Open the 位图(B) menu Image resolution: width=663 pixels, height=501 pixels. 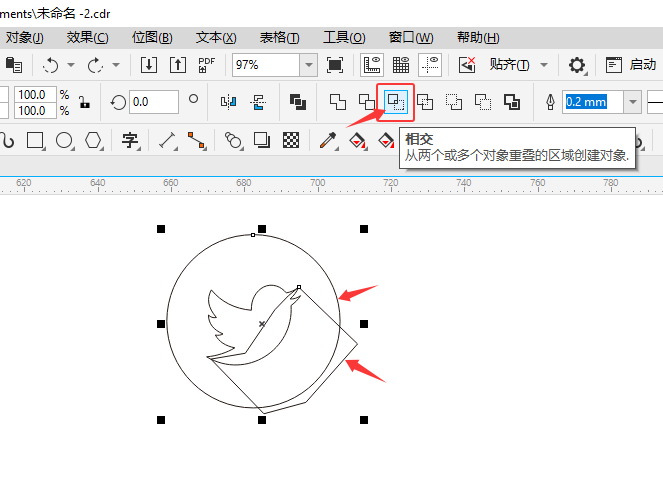pyautogui.click(x=152, y=38)
